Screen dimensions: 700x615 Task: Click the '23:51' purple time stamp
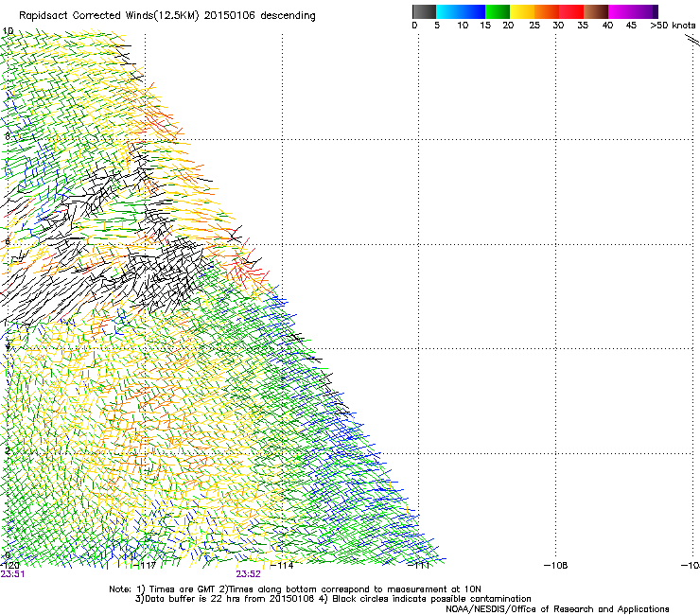coord(12,574)
